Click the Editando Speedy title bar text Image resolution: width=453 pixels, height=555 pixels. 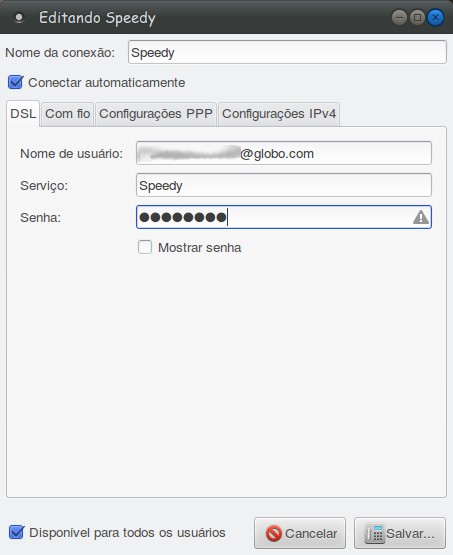coord(97,18)
